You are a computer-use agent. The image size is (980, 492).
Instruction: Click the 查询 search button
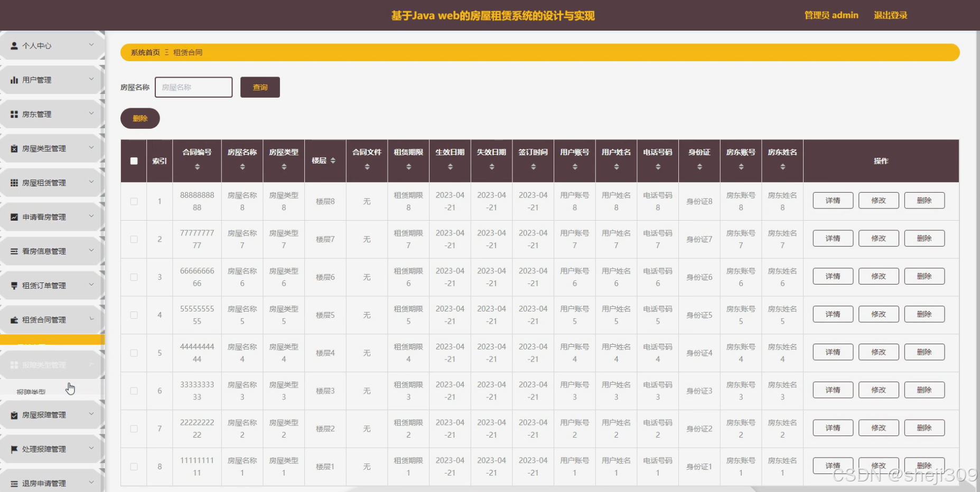[x=260, y=87]
